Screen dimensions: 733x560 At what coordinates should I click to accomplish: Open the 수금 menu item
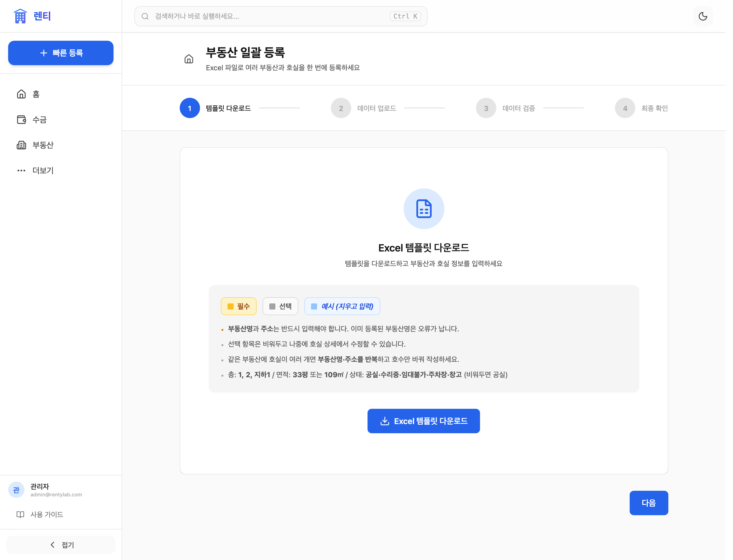coord(61,120)
